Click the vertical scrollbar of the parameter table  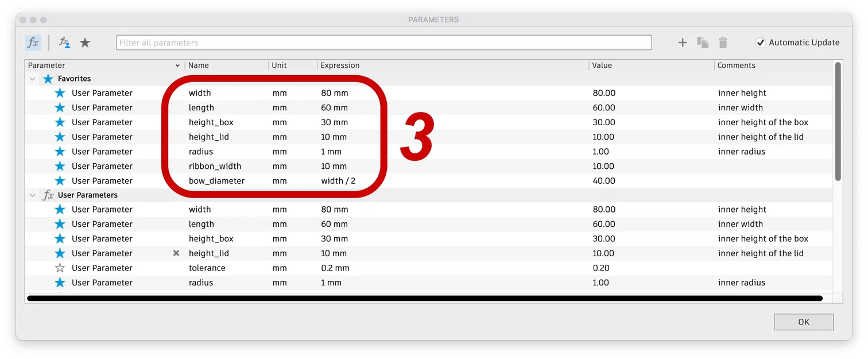click(x=838, y=122)
